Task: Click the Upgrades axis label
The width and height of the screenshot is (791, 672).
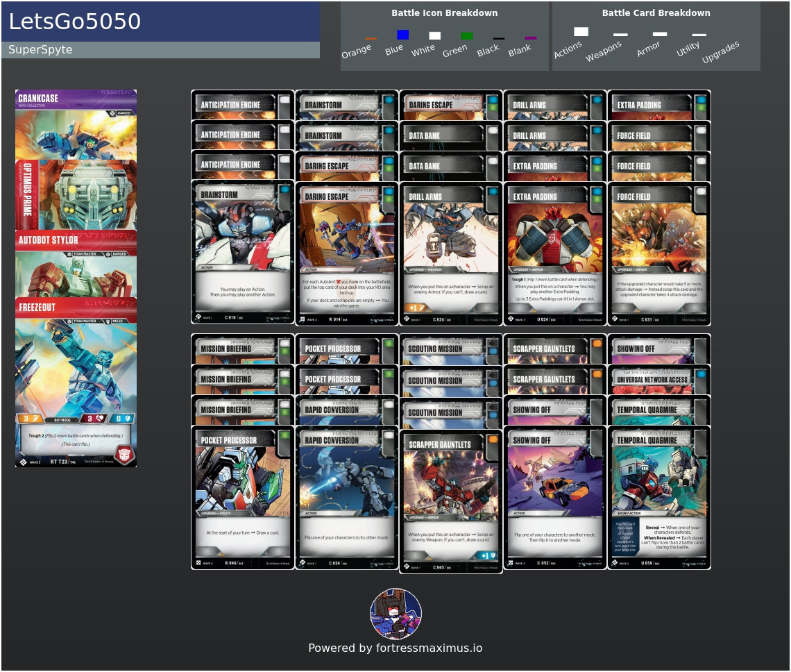Action: (720, 52)
